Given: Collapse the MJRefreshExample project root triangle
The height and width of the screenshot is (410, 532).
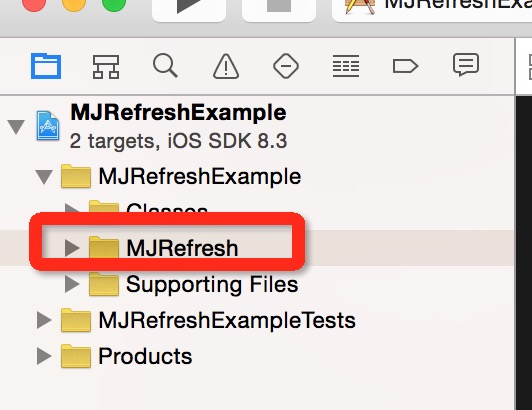Looking at the screenshot, I should [16, 127].
